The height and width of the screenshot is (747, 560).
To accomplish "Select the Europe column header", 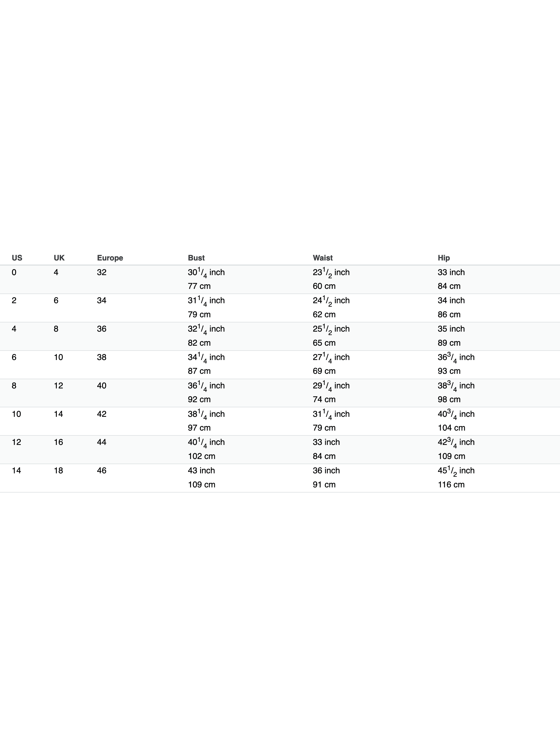I will click(x=110, y=258).
